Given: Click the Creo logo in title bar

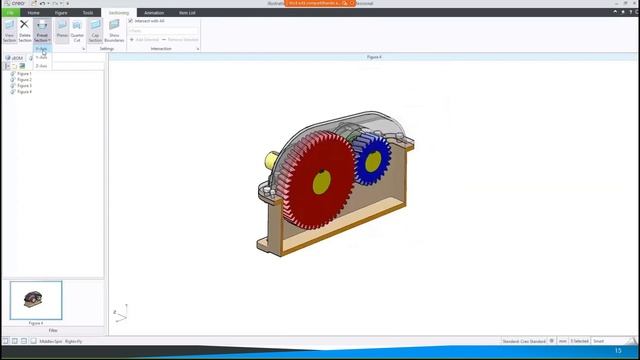Looking at the screenshot, I should (x=15, y=3).
